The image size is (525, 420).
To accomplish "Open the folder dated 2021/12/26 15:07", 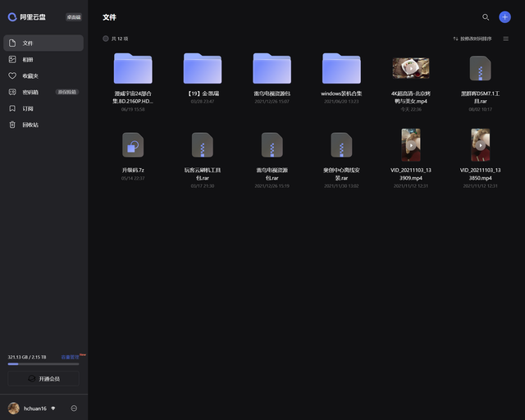I will point(272,68).
